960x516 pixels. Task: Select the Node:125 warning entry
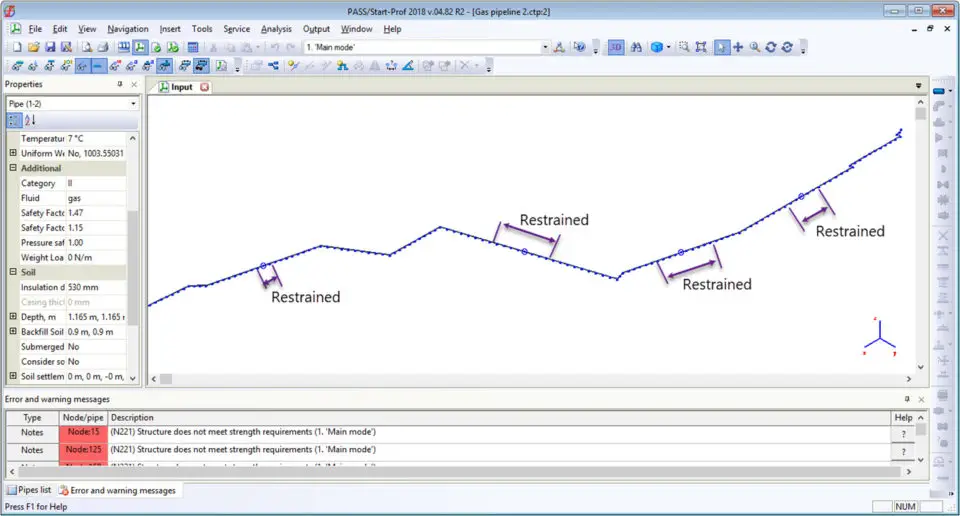click(84, 450)
